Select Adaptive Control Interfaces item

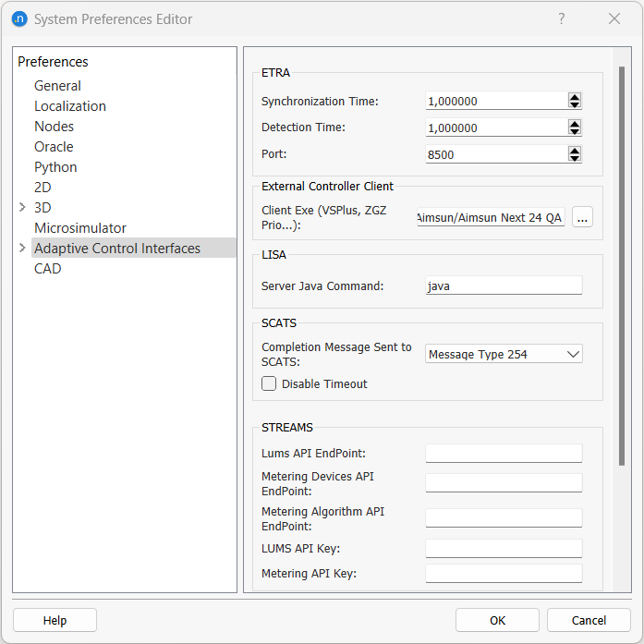coord(133,248)
